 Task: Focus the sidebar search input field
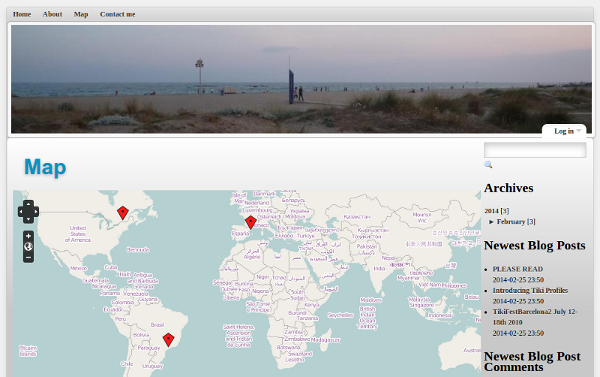[x=535, y=150]
